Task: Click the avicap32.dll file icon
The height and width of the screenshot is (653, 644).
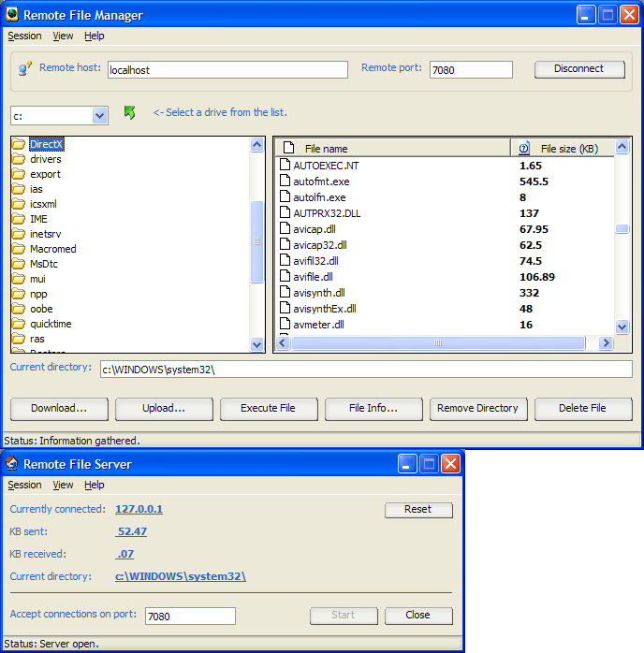Action: 287,245
